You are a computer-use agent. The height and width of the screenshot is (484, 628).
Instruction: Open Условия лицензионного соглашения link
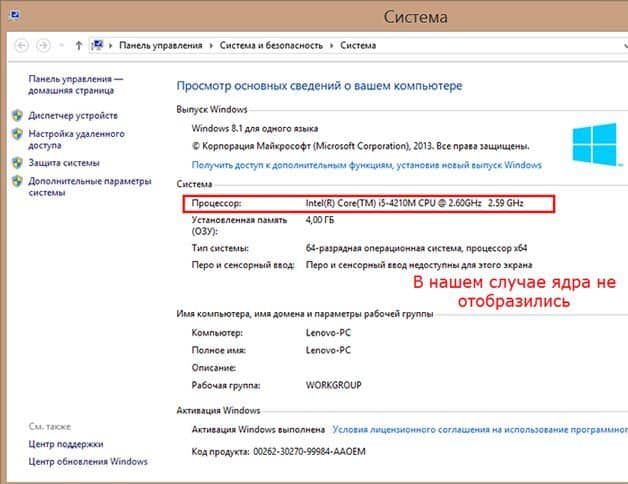[x=480, y=429]
